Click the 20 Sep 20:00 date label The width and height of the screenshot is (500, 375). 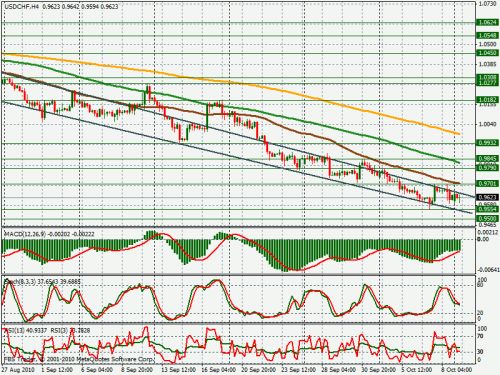point(259,370)
